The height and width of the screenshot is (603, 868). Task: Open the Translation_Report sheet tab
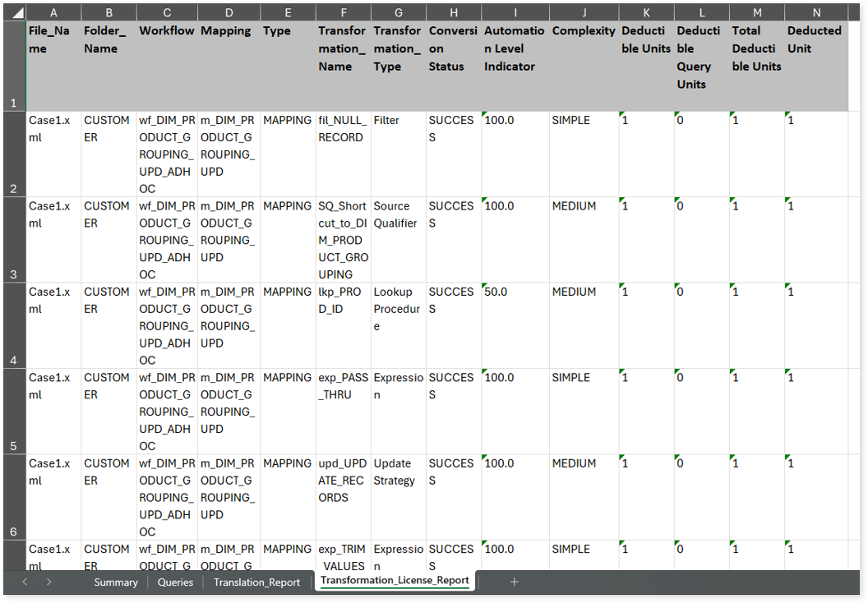click(x=256, y=582)
